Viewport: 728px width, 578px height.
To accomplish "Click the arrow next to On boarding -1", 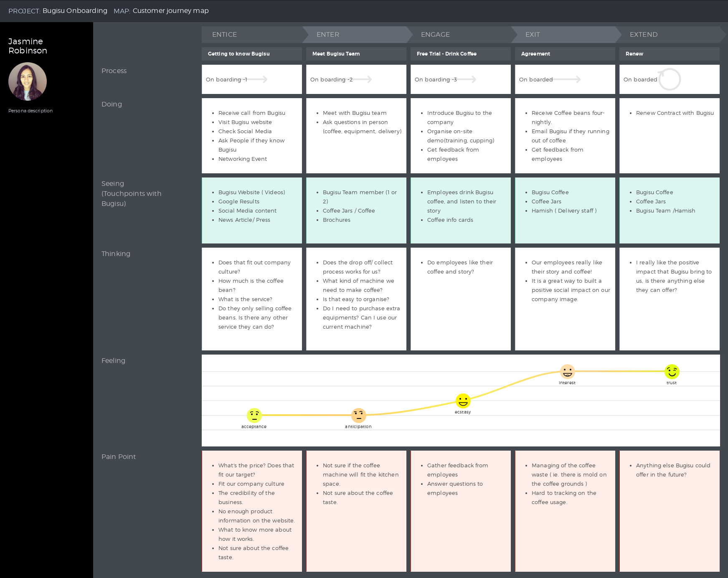I will [258, 79].
